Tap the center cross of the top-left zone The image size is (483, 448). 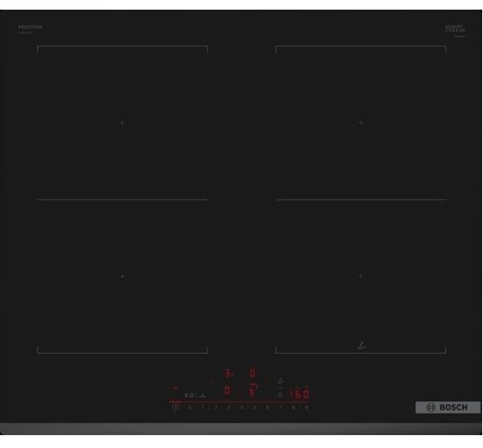click(122, 122)
